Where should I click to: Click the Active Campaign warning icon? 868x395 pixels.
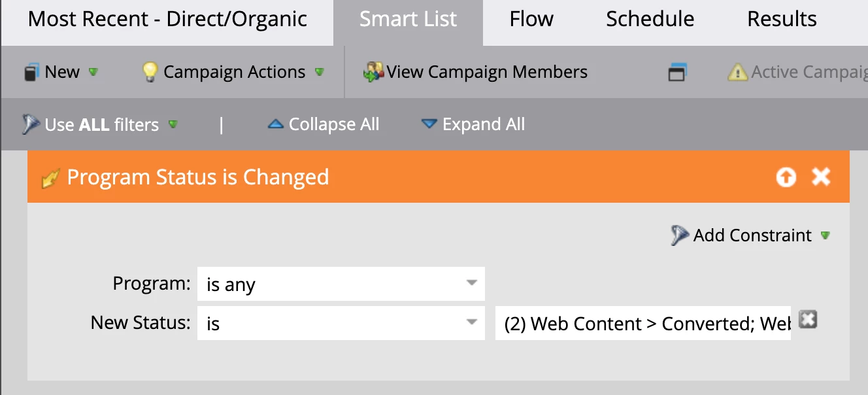[737, 72]
